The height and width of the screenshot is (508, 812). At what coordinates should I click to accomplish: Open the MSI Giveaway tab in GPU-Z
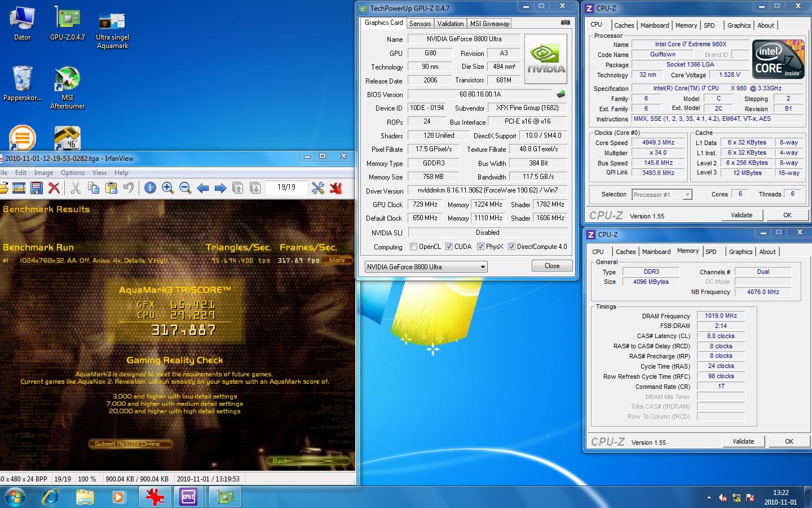point(489,23)
